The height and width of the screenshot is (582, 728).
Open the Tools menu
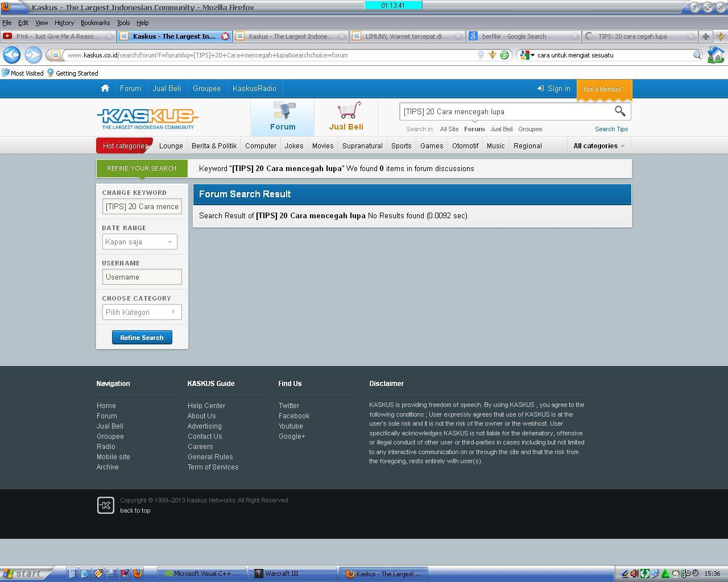tap(123, 23)
